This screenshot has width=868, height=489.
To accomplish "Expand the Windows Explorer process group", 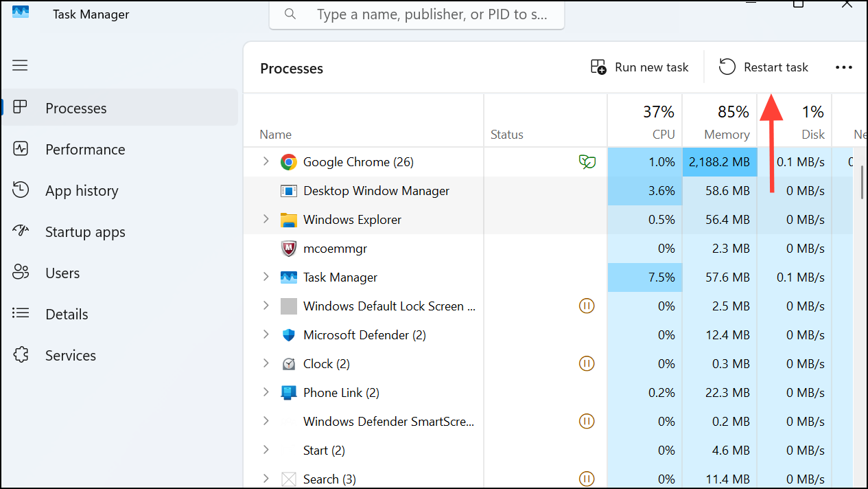I will [266, 220].
